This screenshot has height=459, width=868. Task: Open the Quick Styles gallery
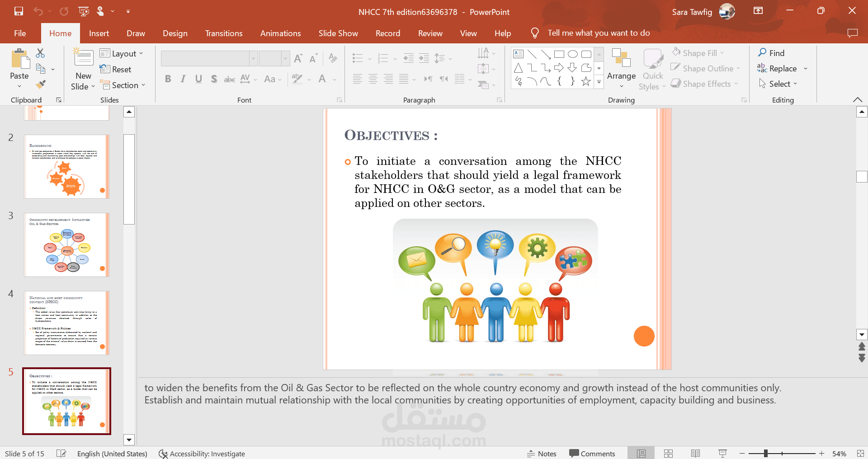pyautogui.click(x=652, y=69)
